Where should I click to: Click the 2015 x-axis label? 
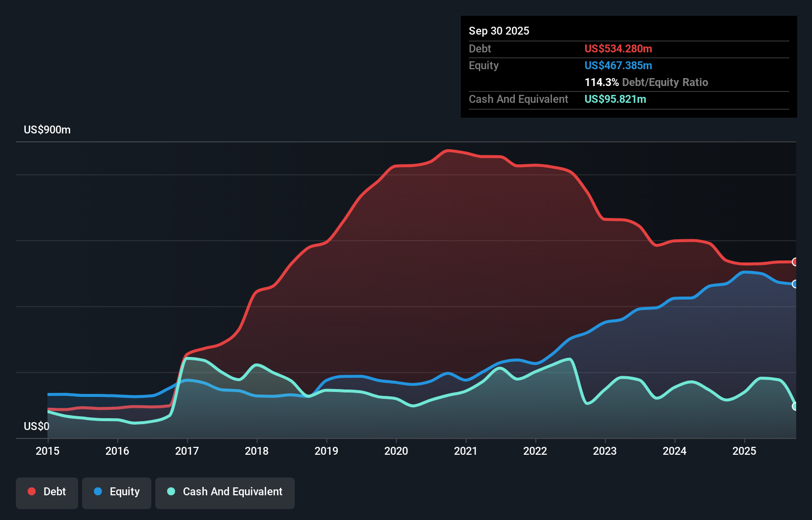point(47,451)
